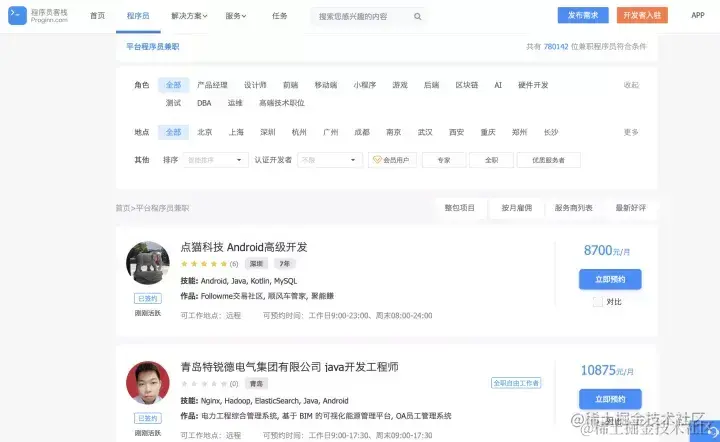Open the elephant statue avatar of 点猫科技

click(x=148, y=263)
